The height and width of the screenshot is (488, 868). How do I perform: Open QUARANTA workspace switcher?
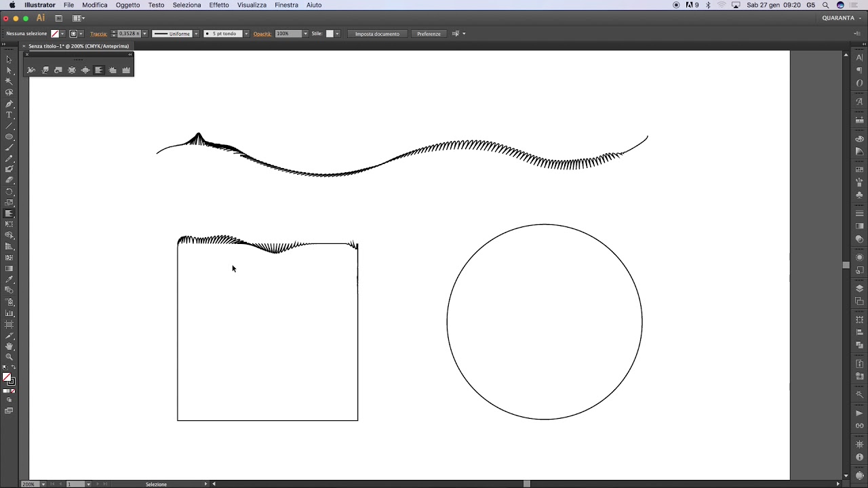point(842,18)
